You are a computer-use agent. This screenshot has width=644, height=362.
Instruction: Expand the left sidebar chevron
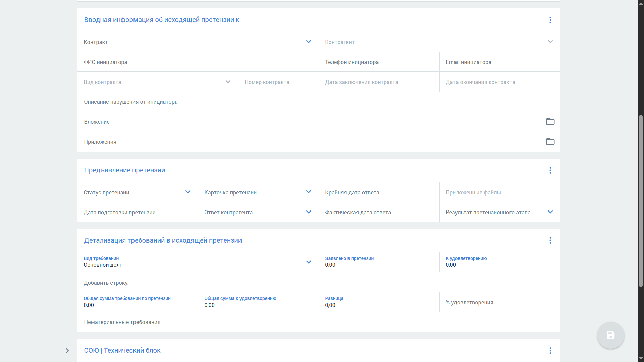(67, 351)
